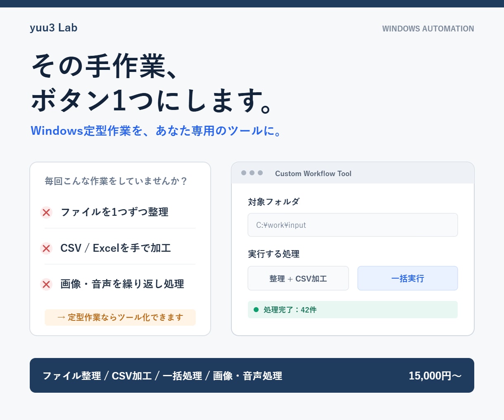Click the 一括実行 button
Viewport: 504px width, 420px height.
coord(407,278)
